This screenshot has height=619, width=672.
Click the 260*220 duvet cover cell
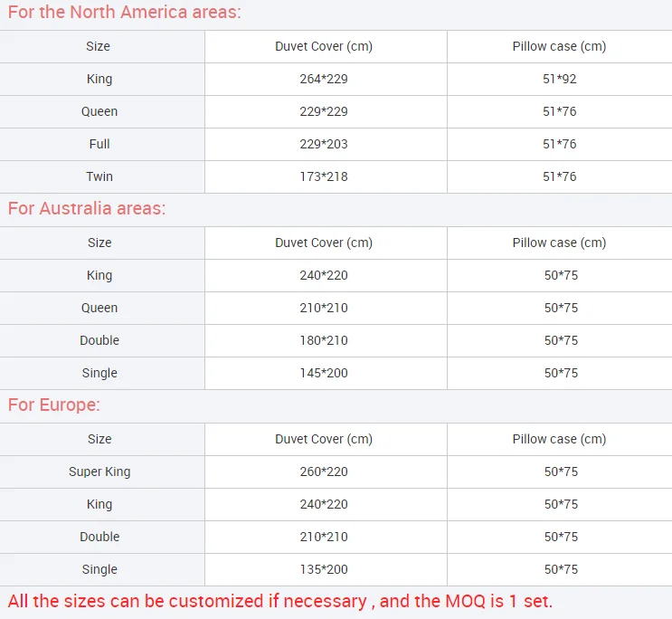(324, 471)
